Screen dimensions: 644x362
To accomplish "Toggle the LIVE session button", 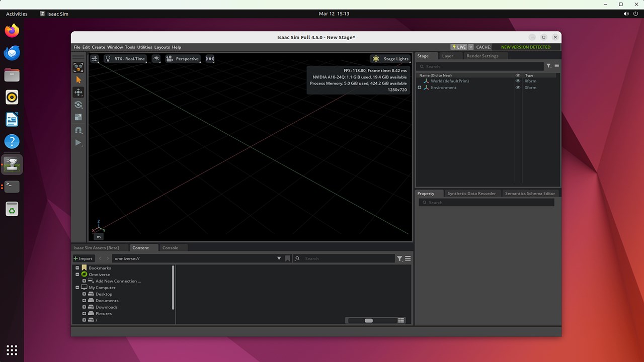I will point(459,47).
